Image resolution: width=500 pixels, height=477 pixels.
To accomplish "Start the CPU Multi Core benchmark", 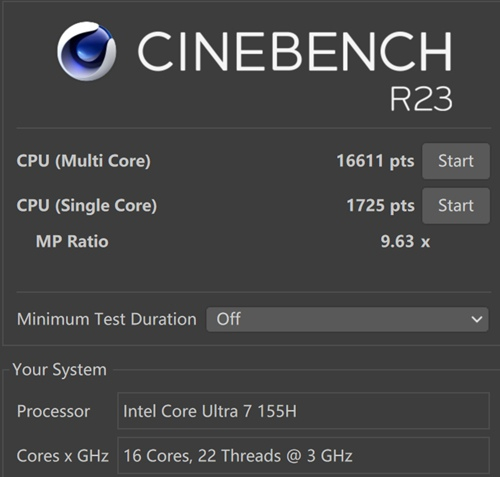I will 456,161.
